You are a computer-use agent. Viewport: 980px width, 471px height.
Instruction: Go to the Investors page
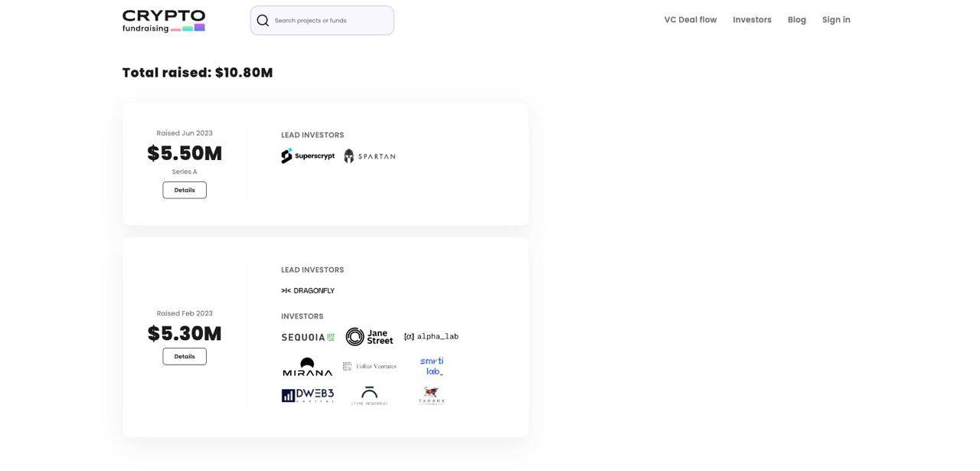[752, 20]
